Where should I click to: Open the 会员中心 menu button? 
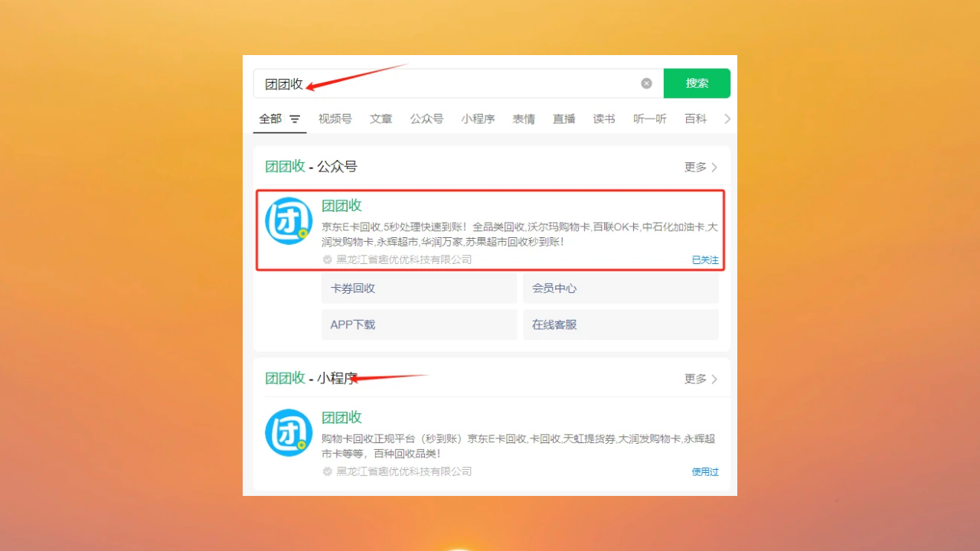621,289
